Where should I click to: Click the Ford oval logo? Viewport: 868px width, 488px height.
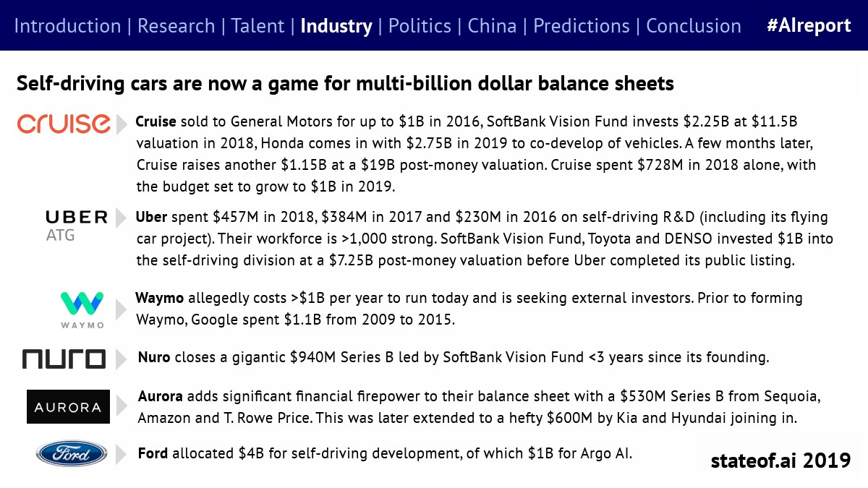[x=72, y=454]
